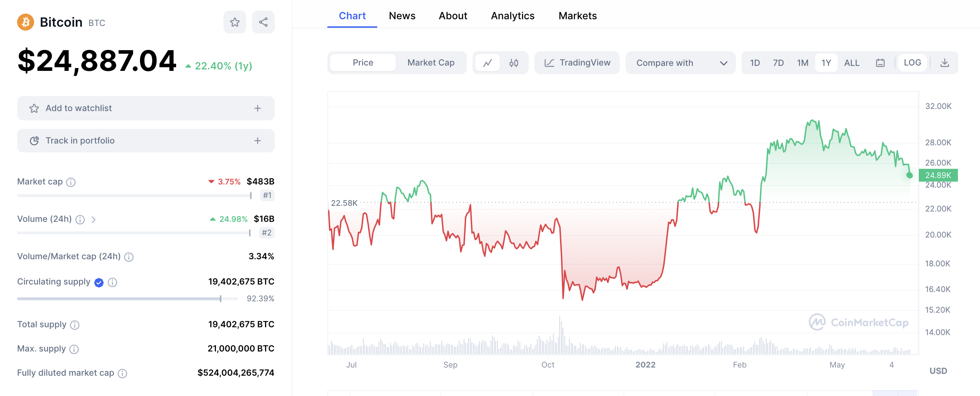980x396 pixels.
Task: Click current price marker dot on chart
Action: tap(909, 176)
